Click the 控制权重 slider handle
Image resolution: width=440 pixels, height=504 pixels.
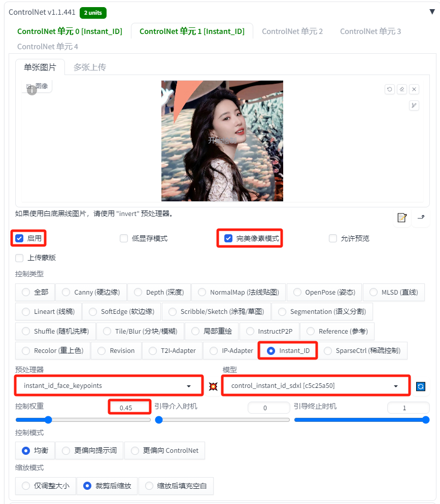click(x=48, y=420)
